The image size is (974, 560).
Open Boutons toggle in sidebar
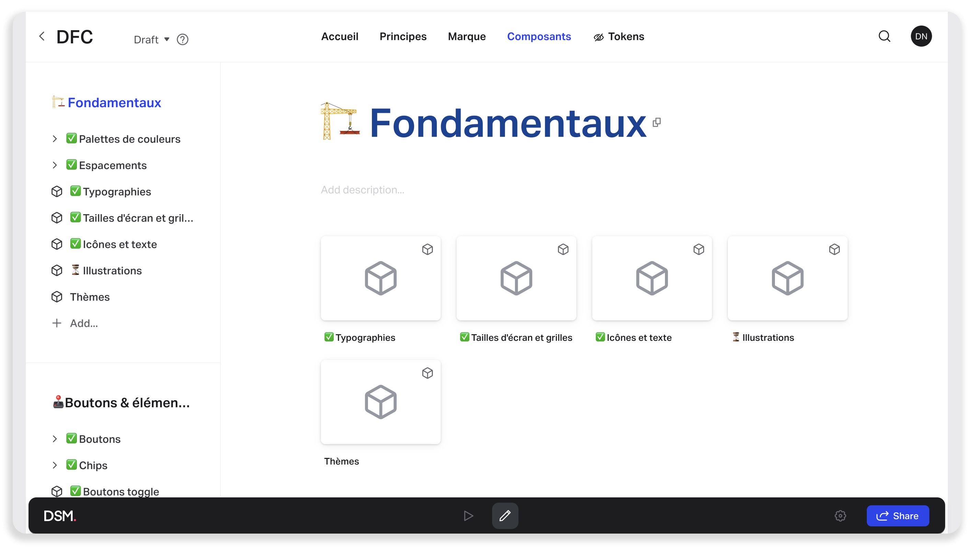[115, 491]
